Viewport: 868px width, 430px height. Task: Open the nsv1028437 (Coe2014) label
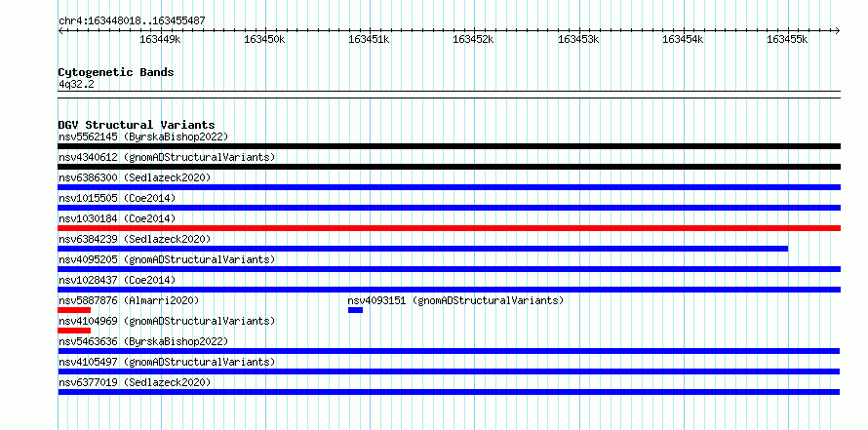pos(117,280)
